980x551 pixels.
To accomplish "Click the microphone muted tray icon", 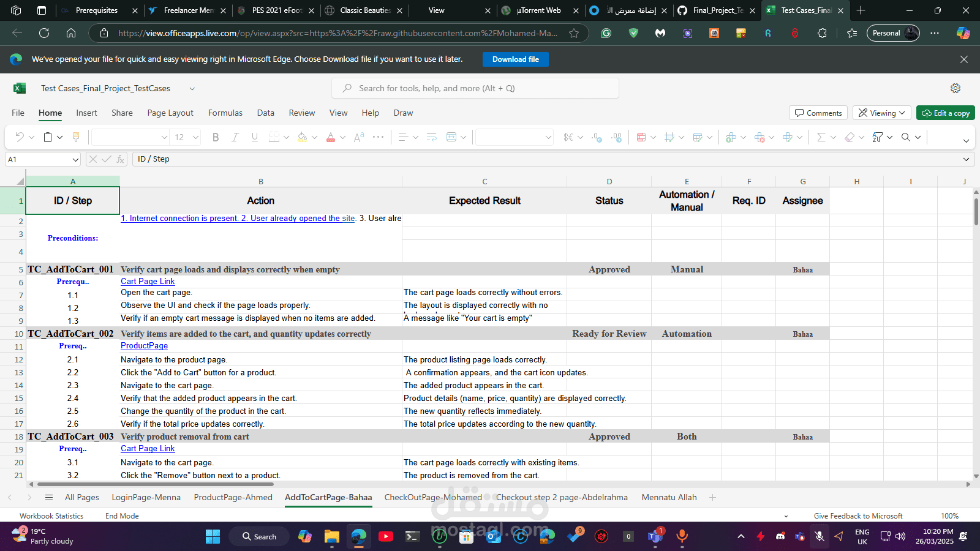I will (820, 536).
